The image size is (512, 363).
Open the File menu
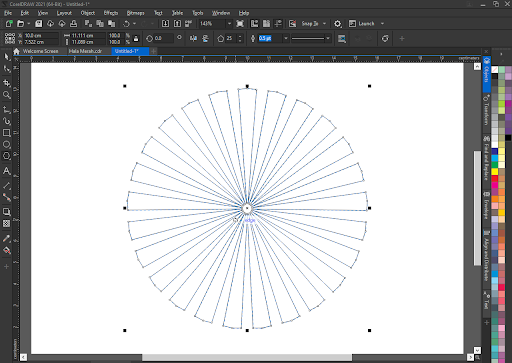click(x=8, y=13)
